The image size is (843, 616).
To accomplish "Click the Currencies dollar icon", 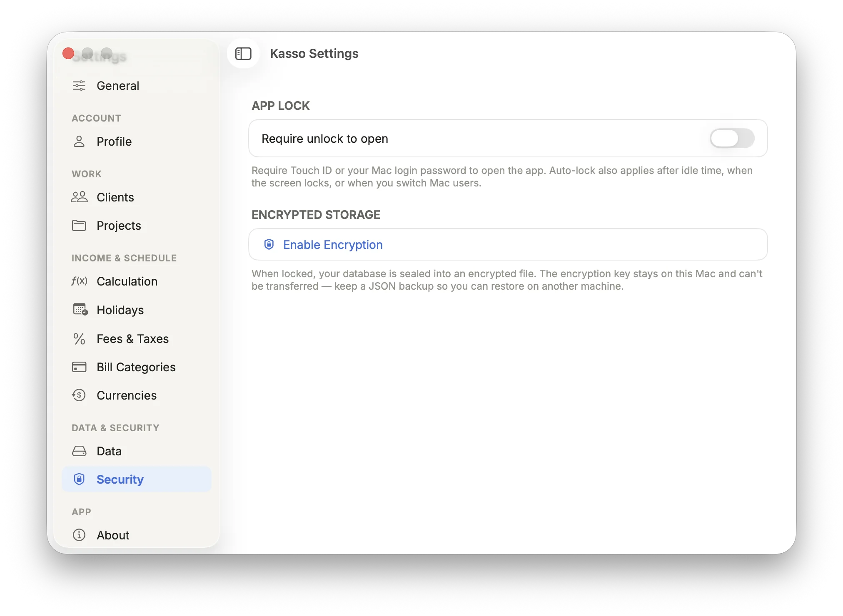I will point(79,395).
